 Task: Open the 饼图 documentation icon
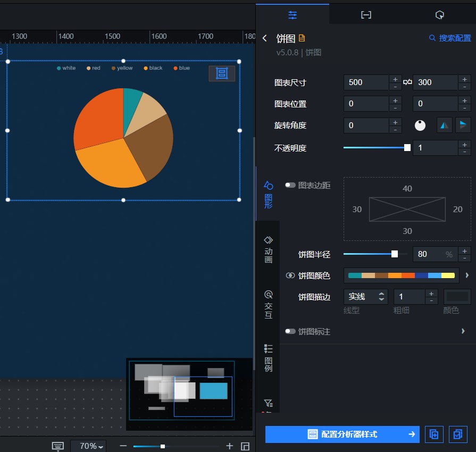pos(302,38)
